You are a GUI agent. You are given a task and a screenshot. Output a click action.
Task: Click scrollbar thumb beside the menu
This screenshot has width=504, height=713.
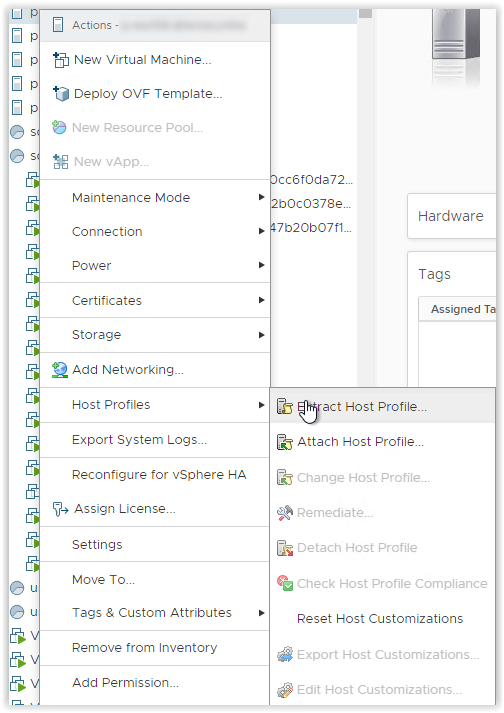365,13
